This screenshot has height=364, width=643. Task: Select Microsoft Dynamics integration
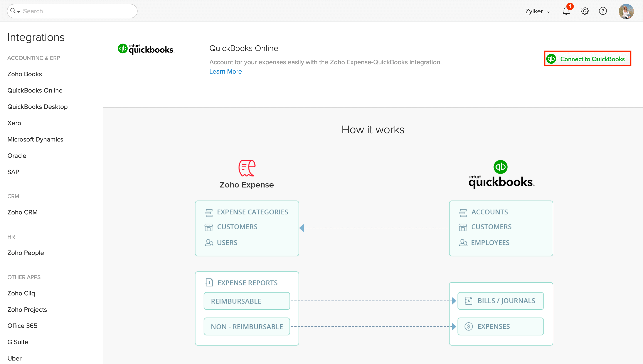coord(35,139)
